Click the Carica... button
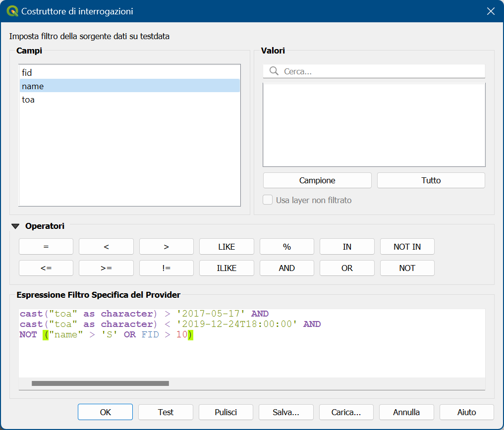 tap(346, 412)
